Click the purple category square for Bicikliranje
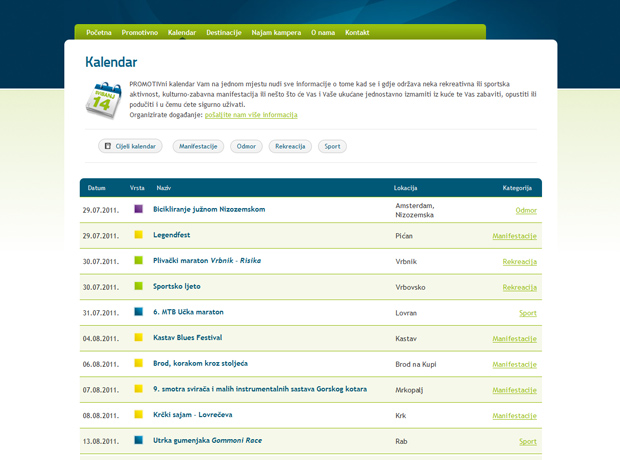The height and width of the screenshot is (460, 620). click(x=138, y=209)
